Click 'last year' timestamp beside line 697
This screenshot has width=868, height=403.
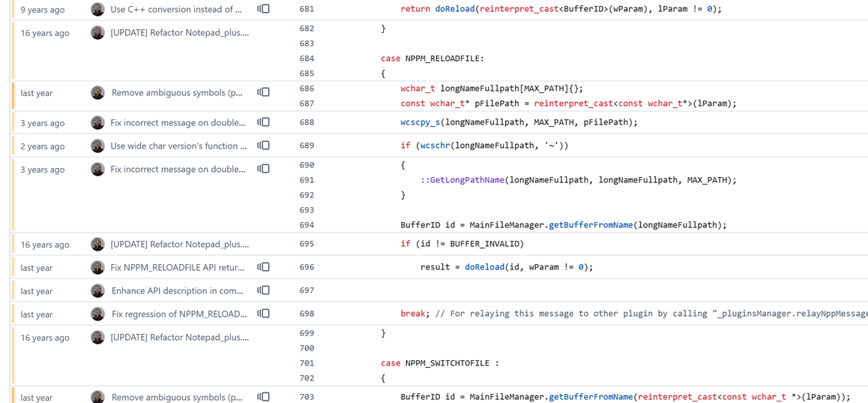[37, 291]
